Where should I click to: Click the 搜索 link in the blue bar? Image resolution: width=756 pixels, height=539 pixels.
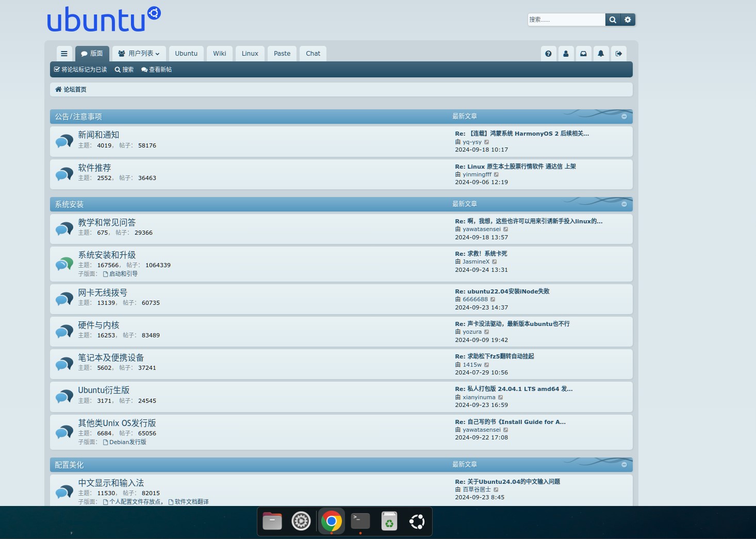tap(124, 70)
